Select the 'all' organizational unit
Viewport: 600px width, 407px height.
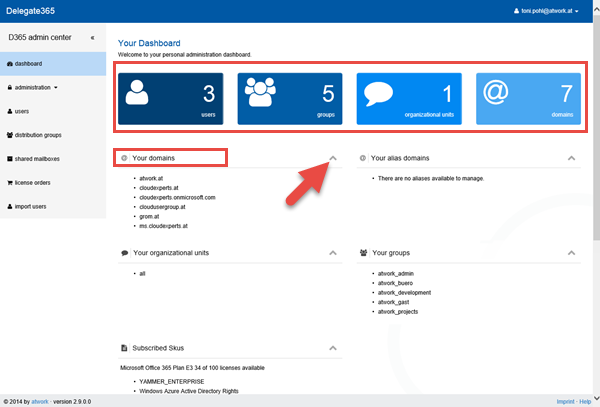tap(142, 274)
